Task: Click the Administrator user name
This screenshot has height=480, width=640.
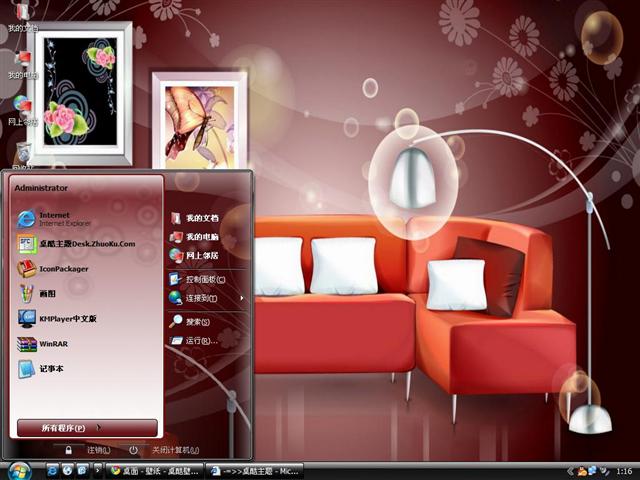Action: [41, 188]
